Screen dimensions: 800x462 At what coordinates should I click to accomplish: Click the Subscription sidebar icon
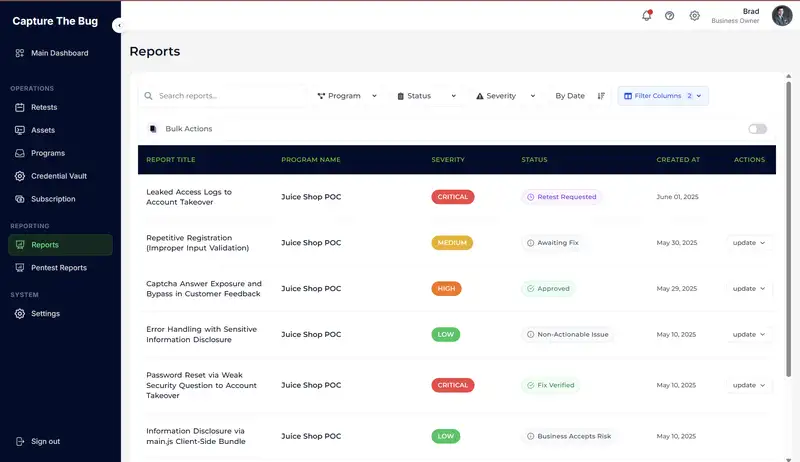[20, 199]
